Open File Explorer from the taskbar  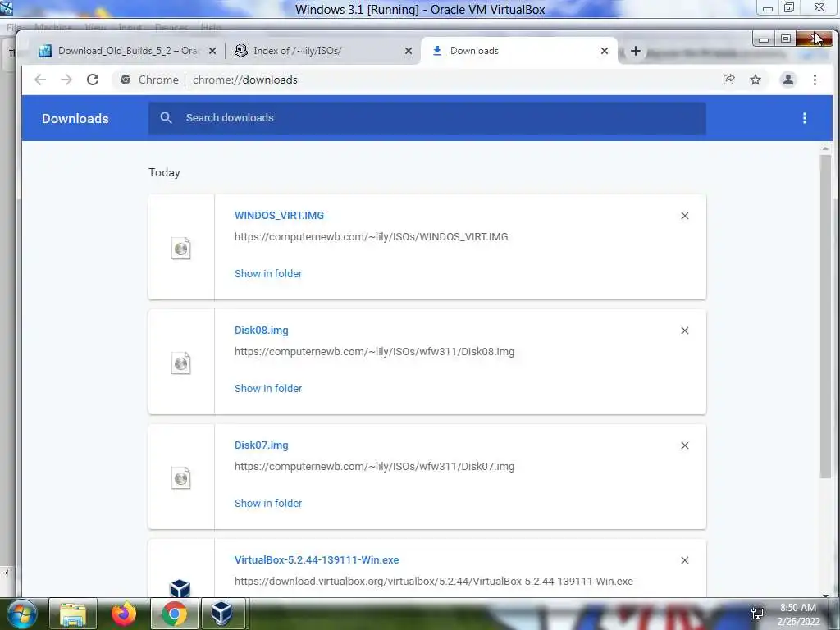point(73,614)
